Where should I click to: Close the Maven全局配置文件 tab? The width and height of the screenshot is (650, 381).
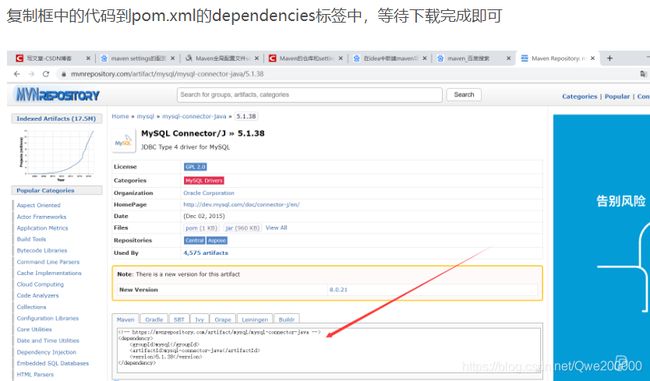point(257,58)
